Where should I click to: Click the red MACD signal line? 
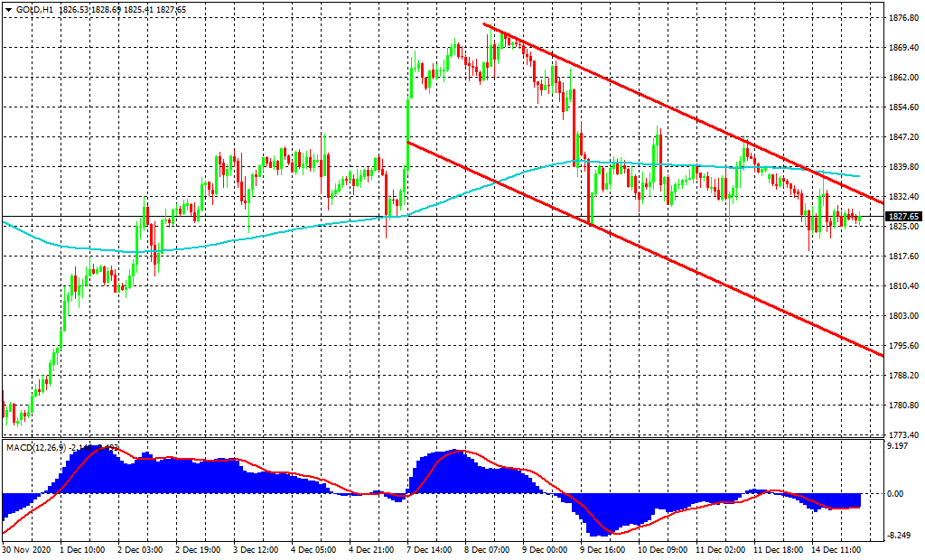(271, 471)
